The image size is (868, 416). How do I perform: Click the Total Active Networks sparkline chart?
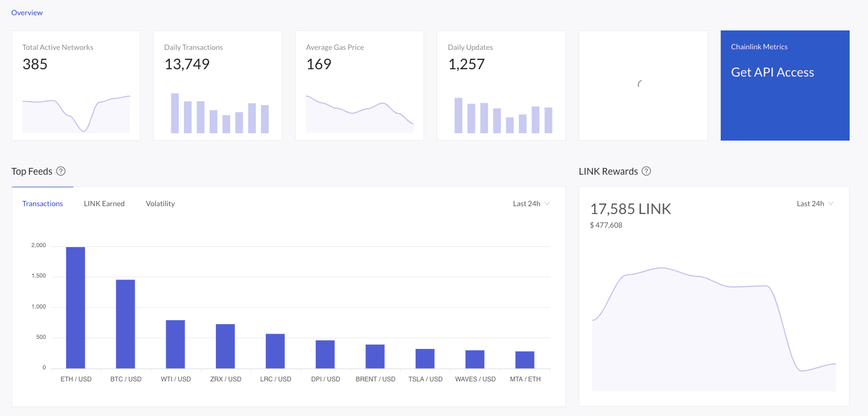tap(76, 114)
